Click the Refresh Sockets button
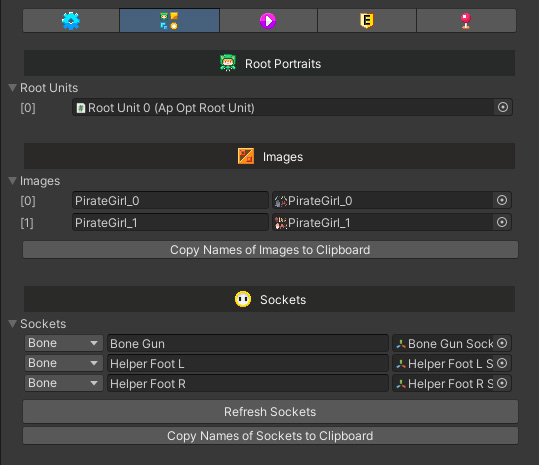Screen dimensions: 539x465 (270, 411)
